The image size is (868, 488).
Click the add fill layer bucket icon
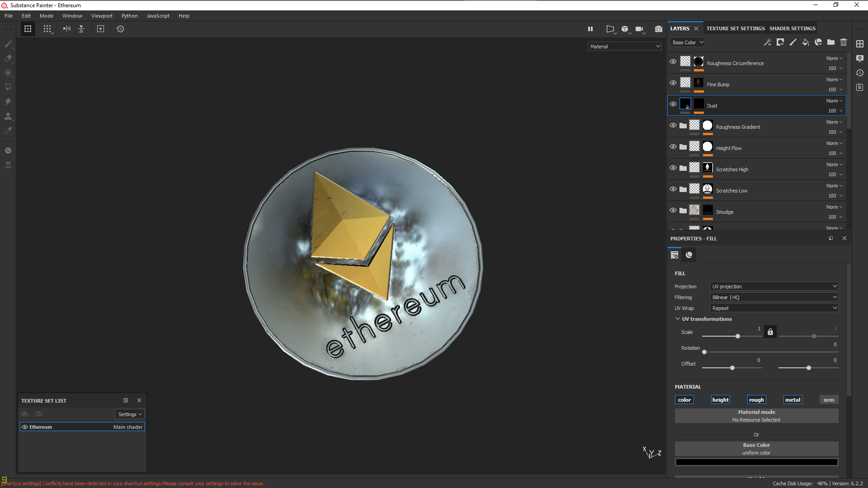pos(806,42)
